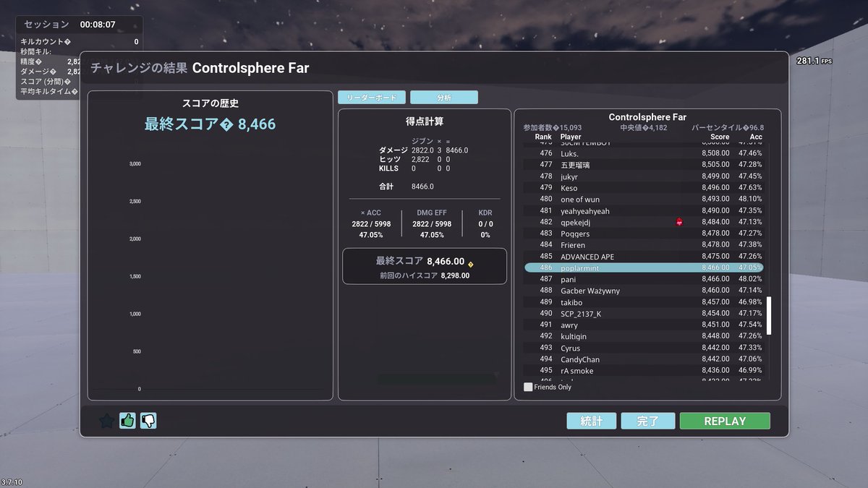Click the 合計 8466.0 total row

coord(406,187)
